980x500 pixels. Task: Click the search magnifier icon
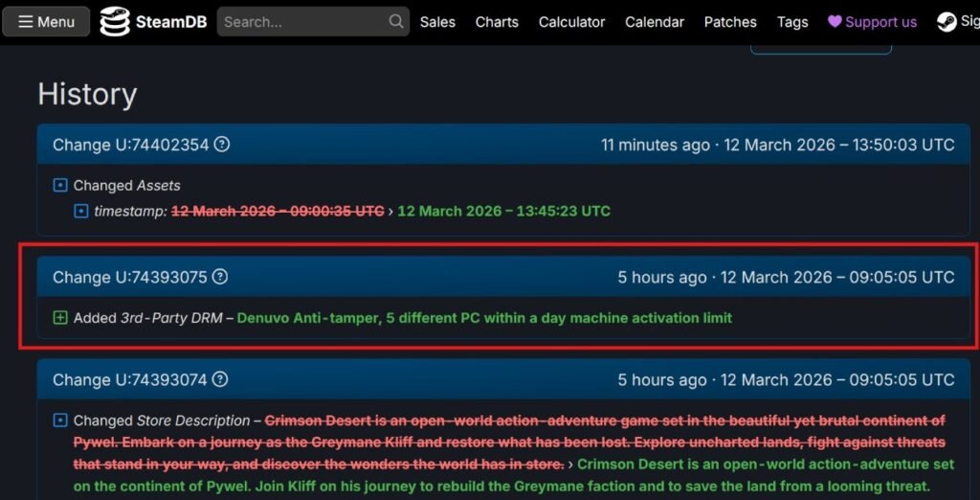pos(395,21)
